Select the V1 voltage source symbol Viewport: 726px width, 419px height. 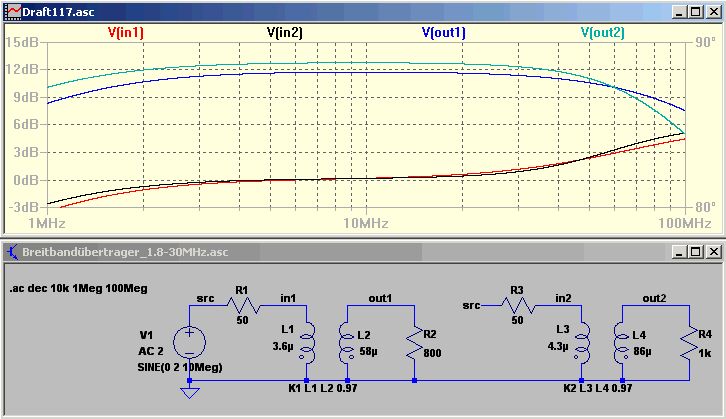coord(189,343)
